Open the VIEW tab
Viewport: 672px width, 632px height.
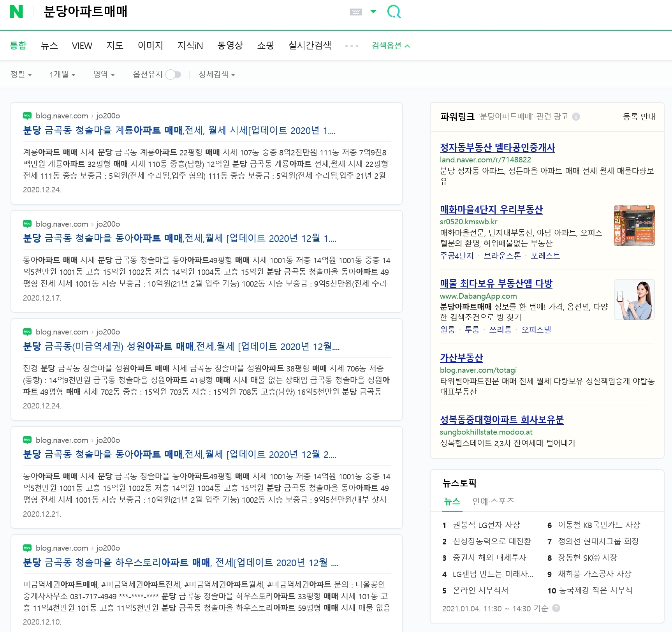coord(82,46)
